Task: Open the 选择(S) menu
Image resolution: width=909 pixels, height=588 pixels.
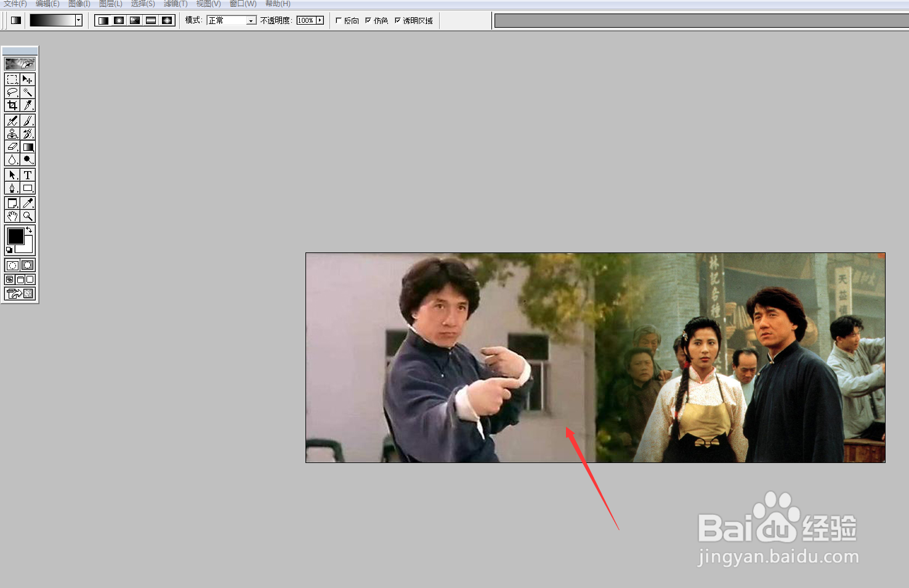Action: (x=143, y=4)
